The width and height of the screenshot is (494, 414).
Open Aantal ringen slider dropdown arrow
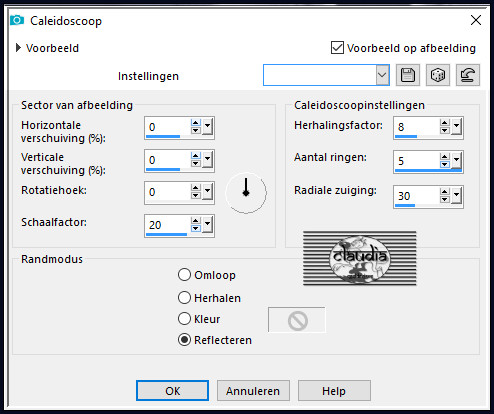click(x=456, y=161)
